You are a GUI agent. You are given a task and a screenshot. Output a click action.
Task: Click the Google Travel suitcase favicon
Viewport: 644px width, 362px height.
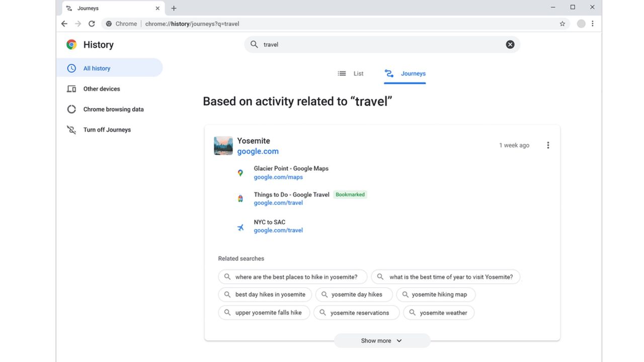240,199
